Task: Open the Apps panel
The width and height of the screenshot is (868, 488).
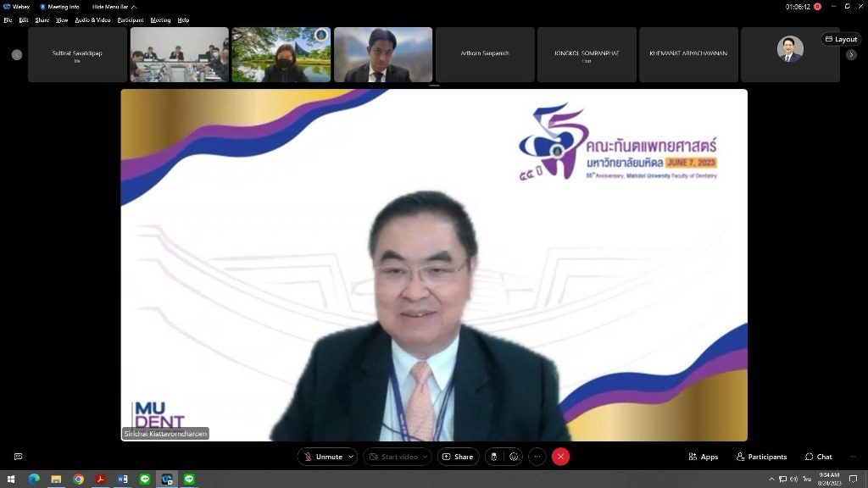Action: [703, 457]
